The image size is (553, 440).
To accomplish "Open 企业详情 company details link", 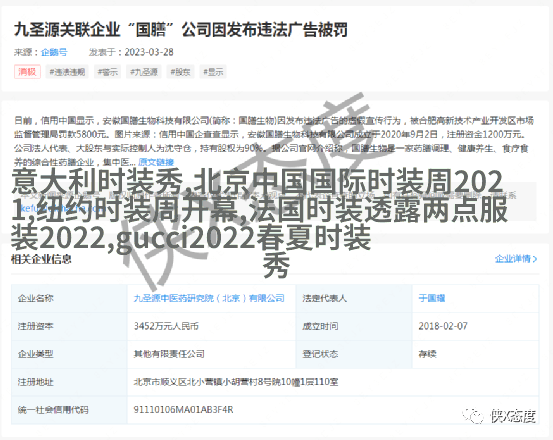I will [512, 259].
